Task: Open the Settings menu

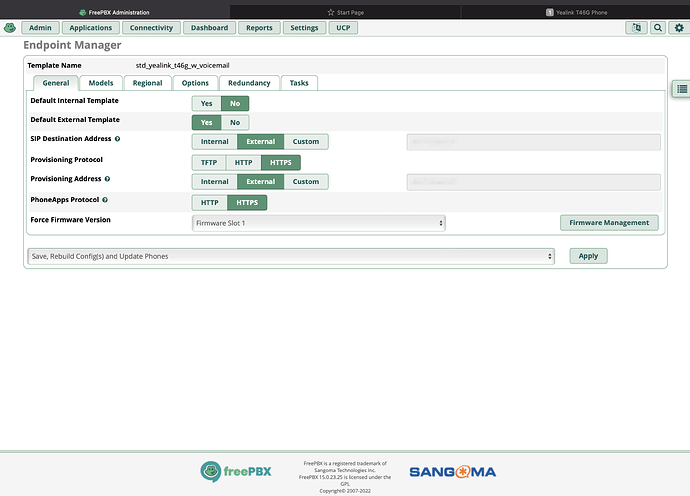Action: point(304,28)
